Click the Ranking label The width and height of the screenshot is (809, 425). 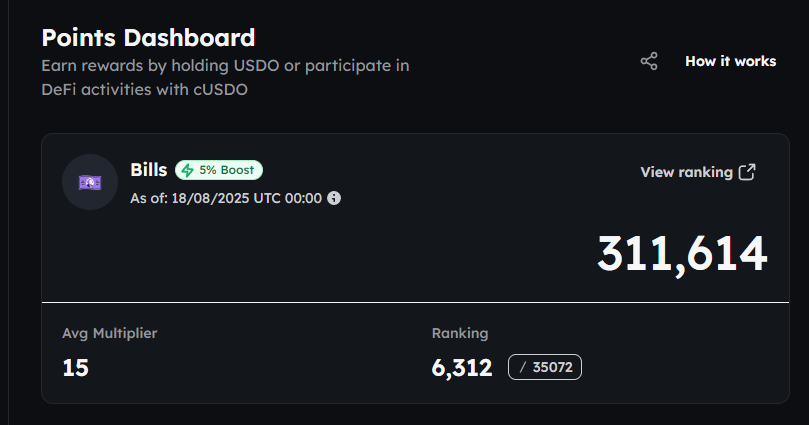coord(460,333)
